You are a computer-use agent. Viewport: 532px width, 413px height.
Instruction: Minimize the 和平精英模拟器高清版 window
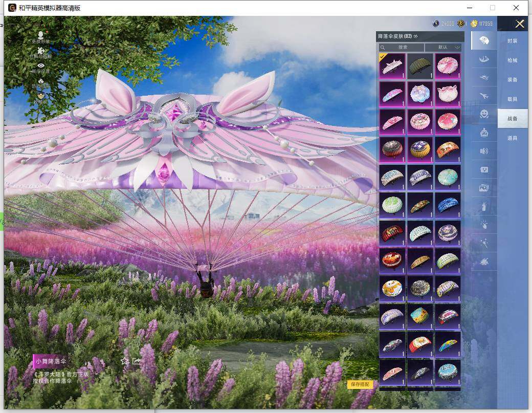click(x=470, y=8)
